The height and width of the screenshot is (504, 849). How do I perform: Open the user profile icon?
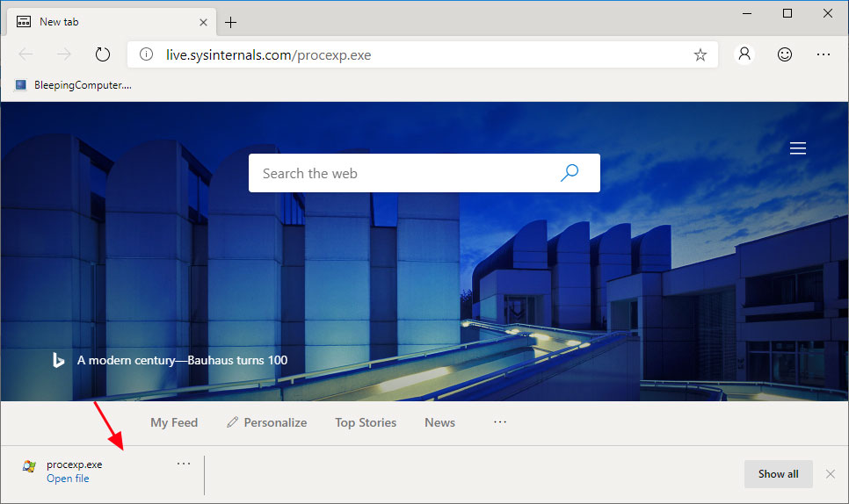744,54
